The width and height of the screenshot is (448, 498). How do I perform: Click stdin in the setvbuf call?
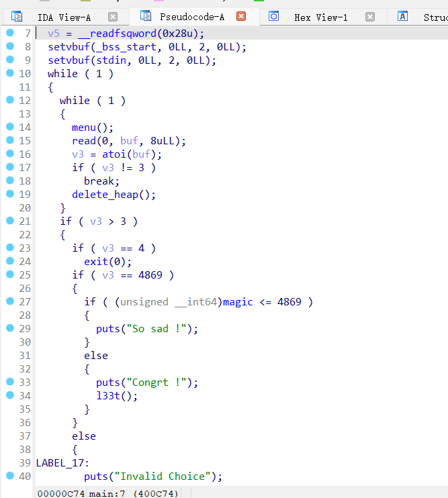[x=111, y=60]
